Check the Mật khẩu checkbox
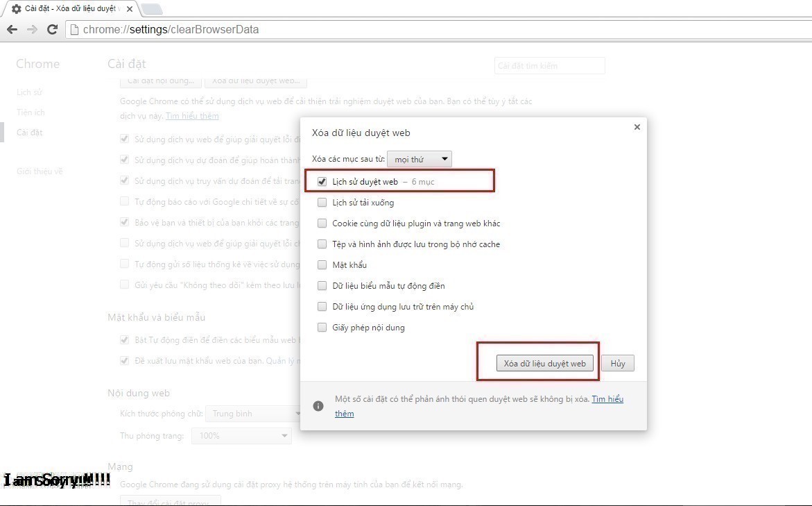 [x=322, y=265]
